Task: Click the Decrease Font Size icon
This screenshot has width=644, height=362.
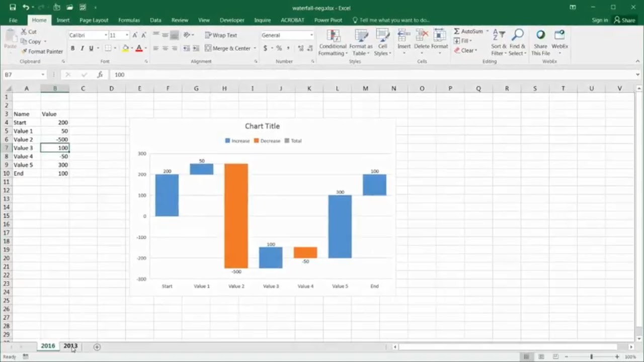Action: click(143, 35)
